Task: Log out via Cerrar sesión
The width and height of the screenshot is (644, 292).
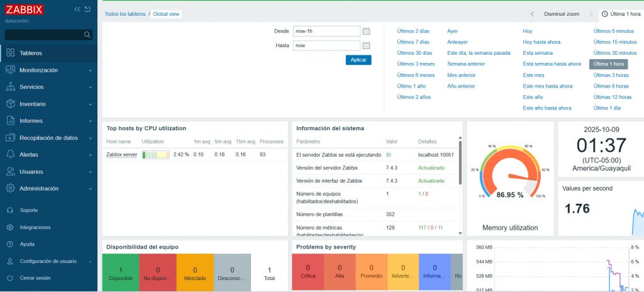Action: click(35, 278)
